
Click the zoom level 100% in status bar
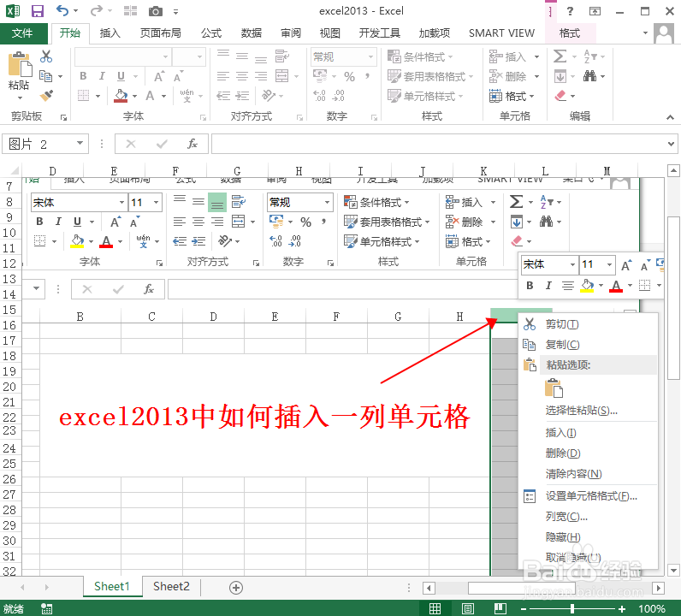point(651,609)
